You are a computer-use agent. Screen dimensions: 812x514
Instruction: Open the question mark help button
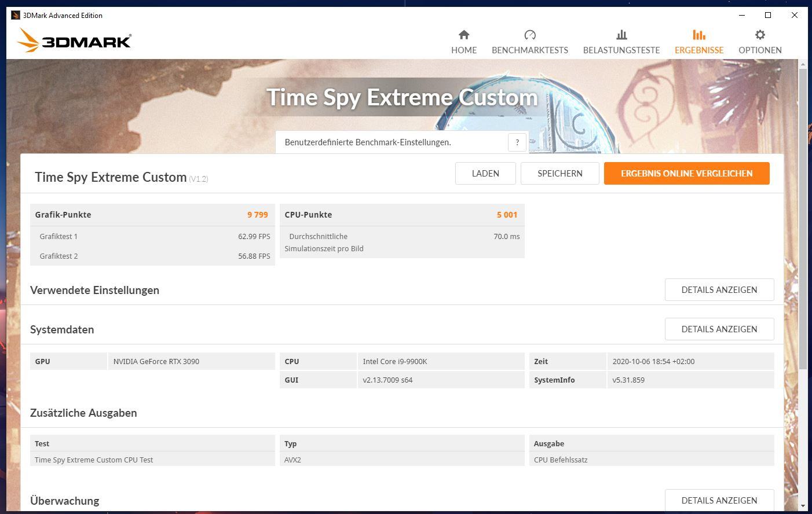(517, 142)
